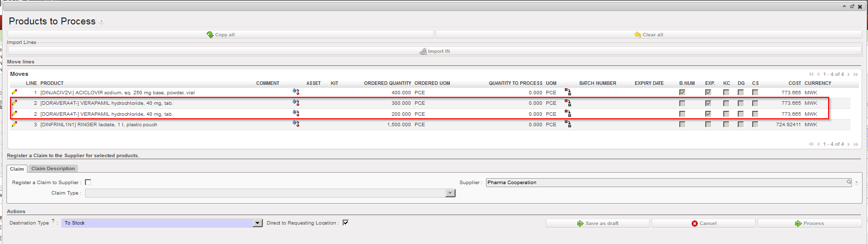
Task: Enable Register a Claim to Supplier checkbox
Action: tap(88, 182)
